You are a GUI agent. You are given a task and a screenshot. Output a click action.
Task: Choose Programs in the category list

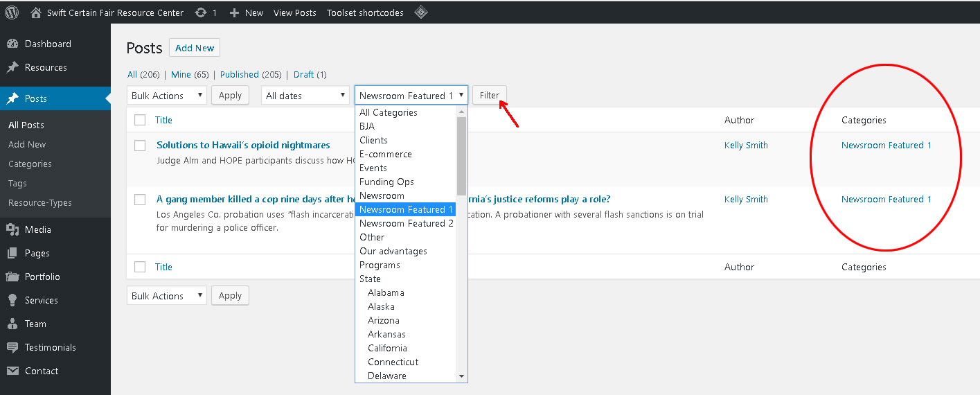pos(405,265)
